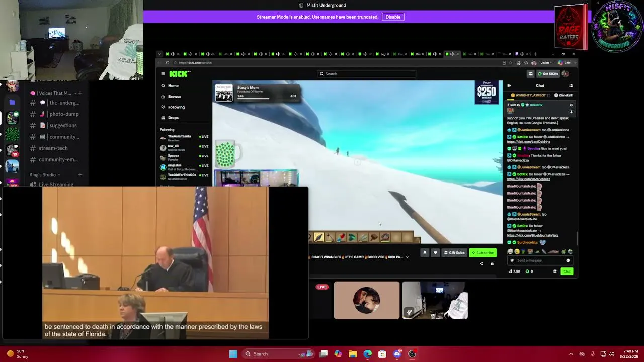Show hidden system tray icons
The image size is (644, 362).
pyautogui.click(x=571, y=354)
